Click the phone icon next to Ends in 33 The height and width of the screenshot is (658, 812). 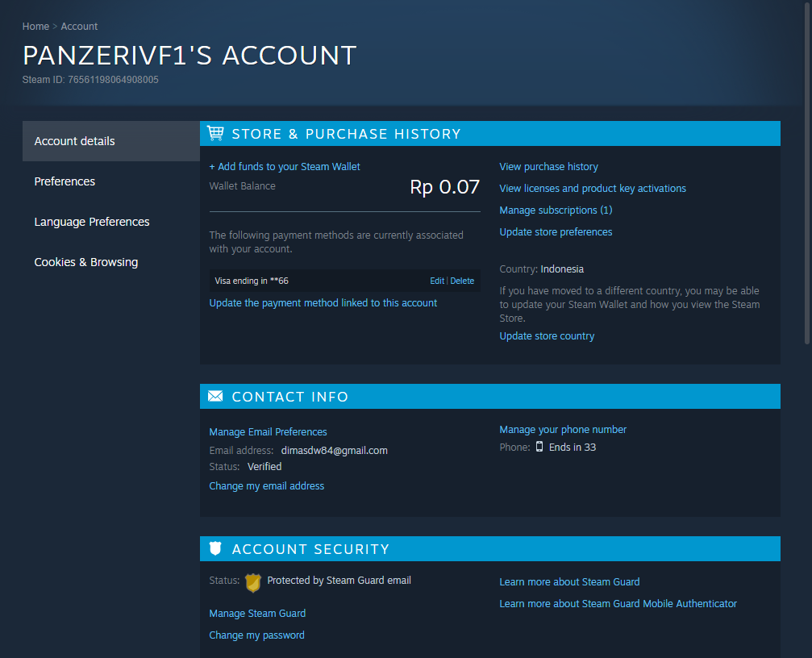pos(539,447)
